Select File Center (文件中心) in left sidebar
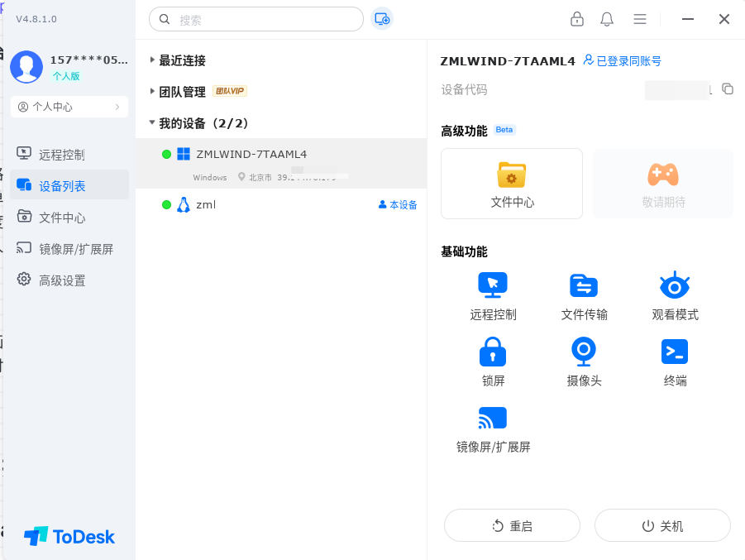This screenshot has height=560, width=745. [x=62, y=218]
